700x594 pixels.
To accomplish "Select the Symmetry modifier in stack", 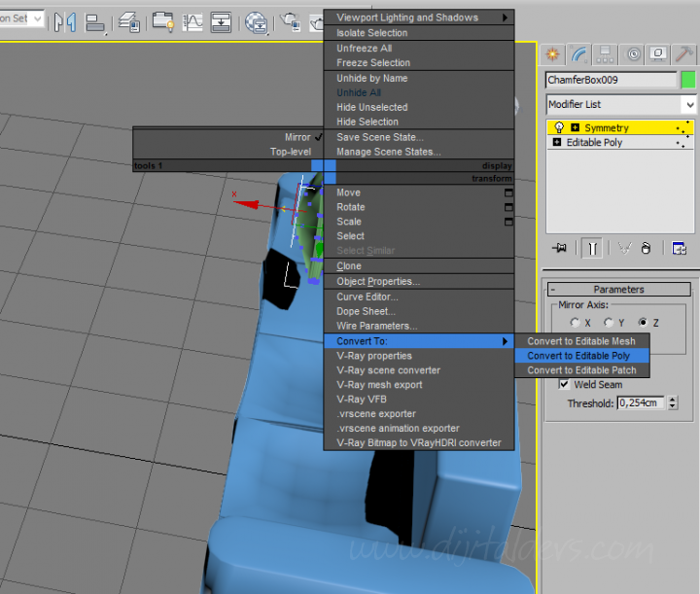I will (x=619, y=127).
